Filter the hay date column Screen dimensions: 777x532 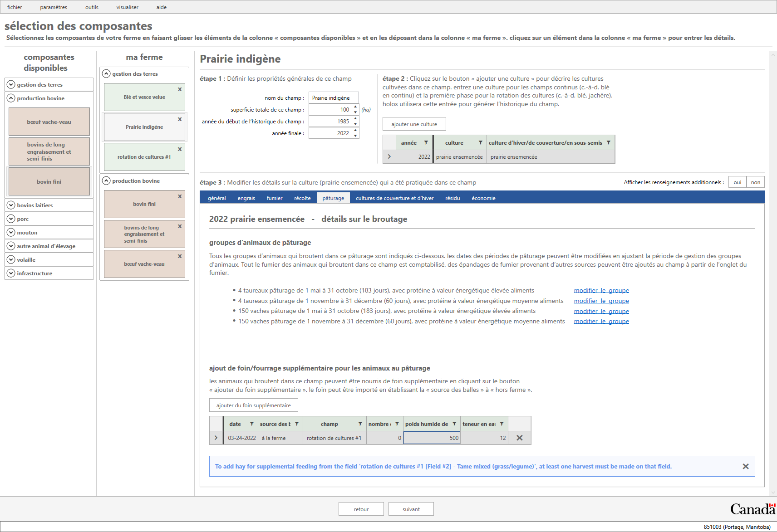251,424
